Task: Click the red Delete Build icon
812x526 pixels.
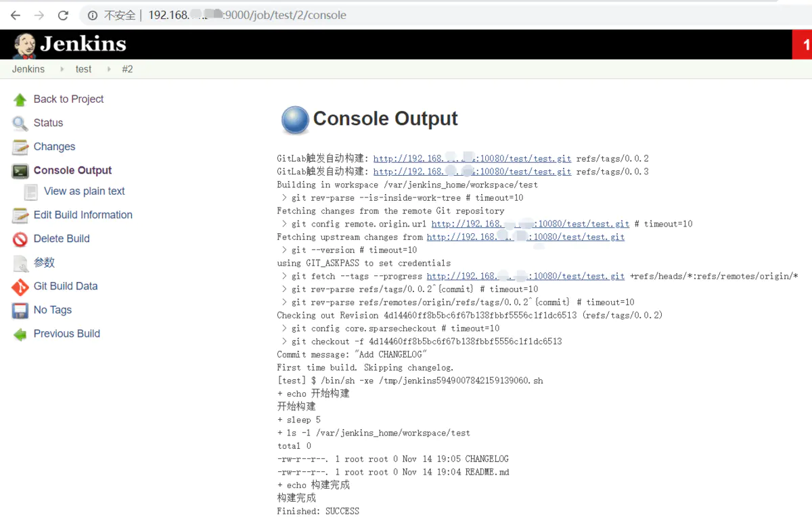Action: click(x=20, y=239)
